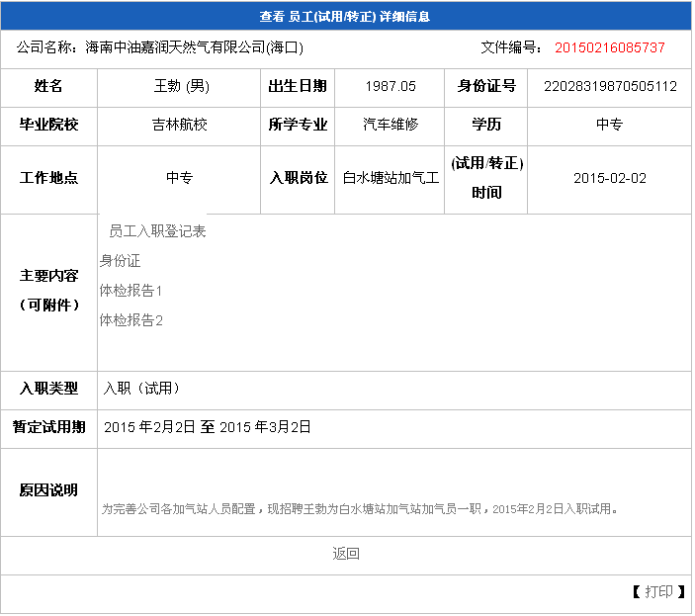This screenshot has width=695, height=616.
Task: Click the trial period 2015年2月2日 至 2015年3月2日
Action: click(x=208, y=427)
